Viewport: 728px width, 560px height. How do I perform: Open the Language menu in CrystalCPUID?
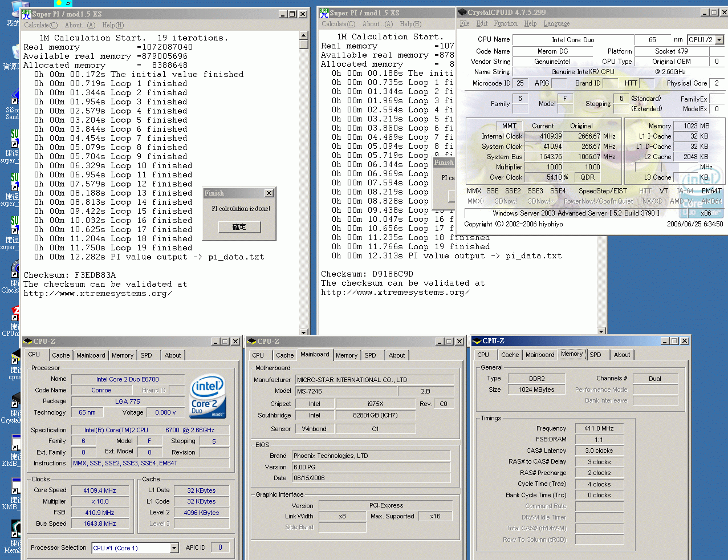(556, 23)
